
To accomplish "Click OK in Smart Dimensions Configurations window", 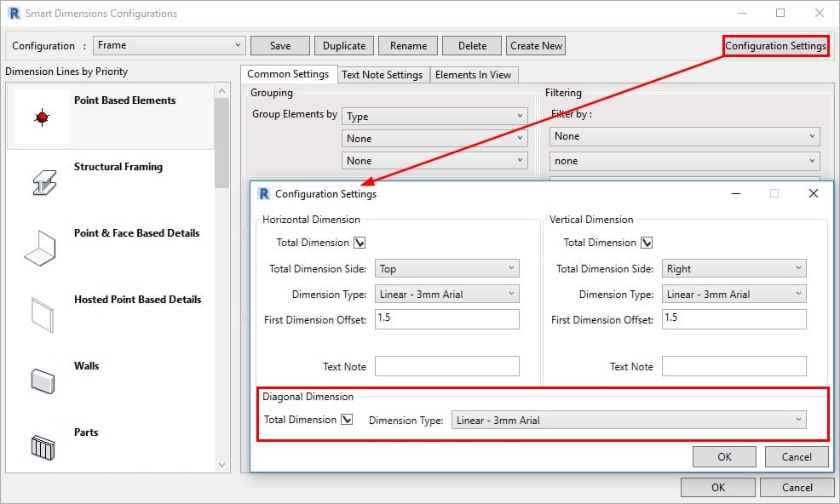I will coord(718,487).
